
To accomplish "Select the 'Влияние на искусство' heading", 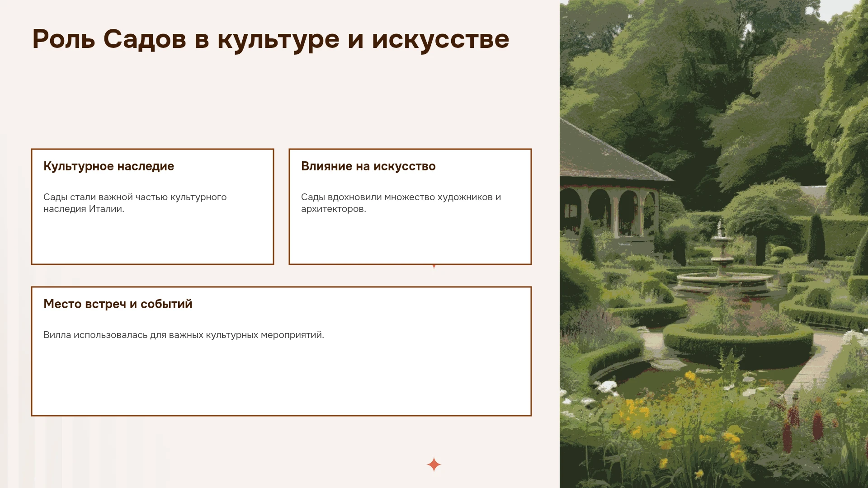I will click(368, 166).
